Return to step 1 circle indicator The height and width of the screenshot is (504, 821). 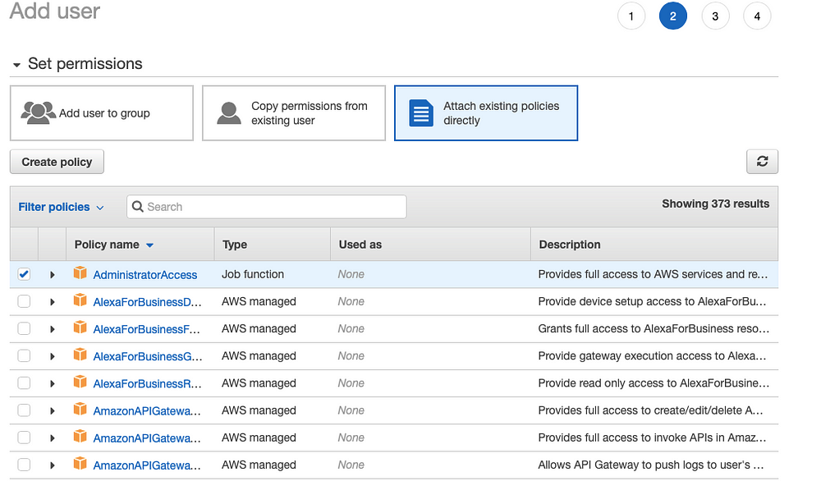point(631,16)
